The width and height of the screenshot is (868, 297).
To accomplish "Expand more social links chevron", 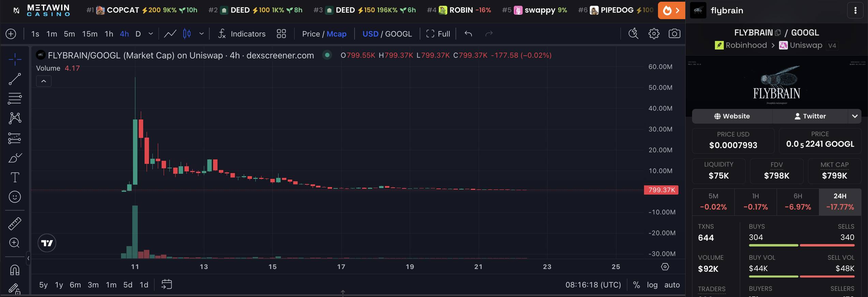I will (855, 116).
